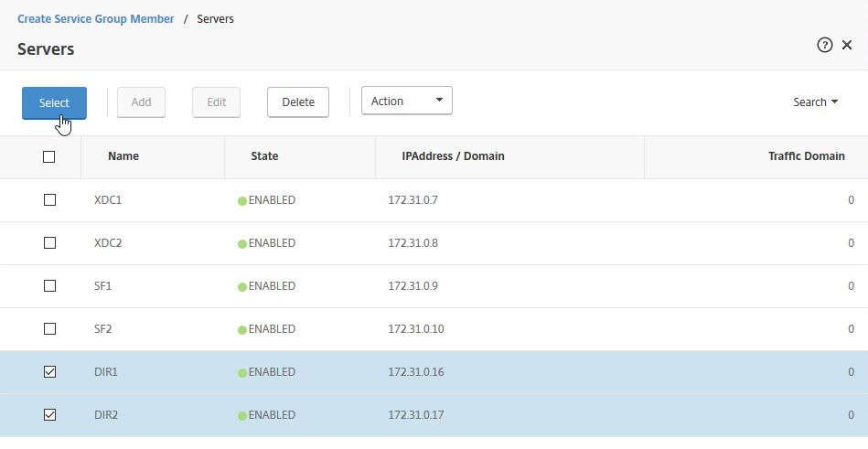This screenshot has width=868, height=449.
Task: Check the XDC1 row checkbox
Action: [x=49, y=200]
